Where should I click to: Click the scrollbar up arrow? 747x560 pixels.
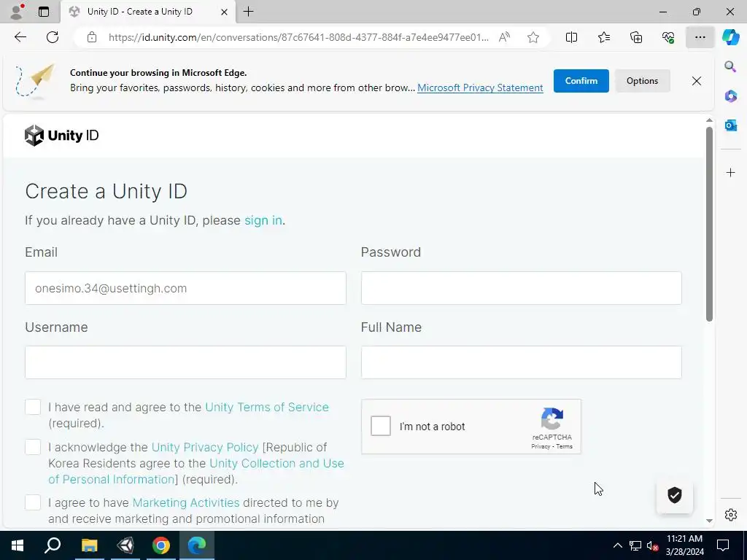(x=709, y=120)
